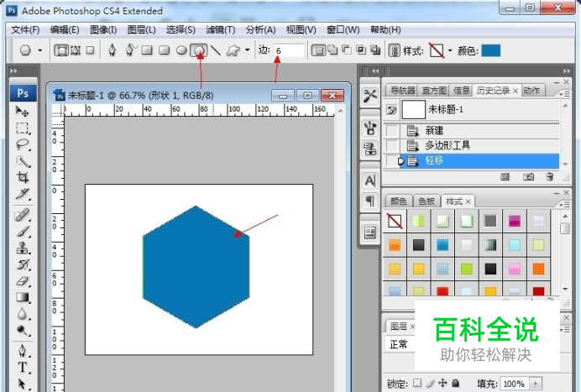This screenshot has height=392, width=581.
Task: Click the blue color swatch in options bar
Action: (490, 50)
